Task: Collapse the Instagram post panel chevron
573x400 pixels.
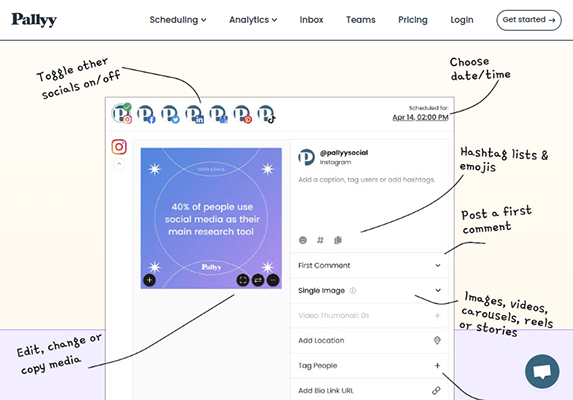Action: (x=119, y=164)
